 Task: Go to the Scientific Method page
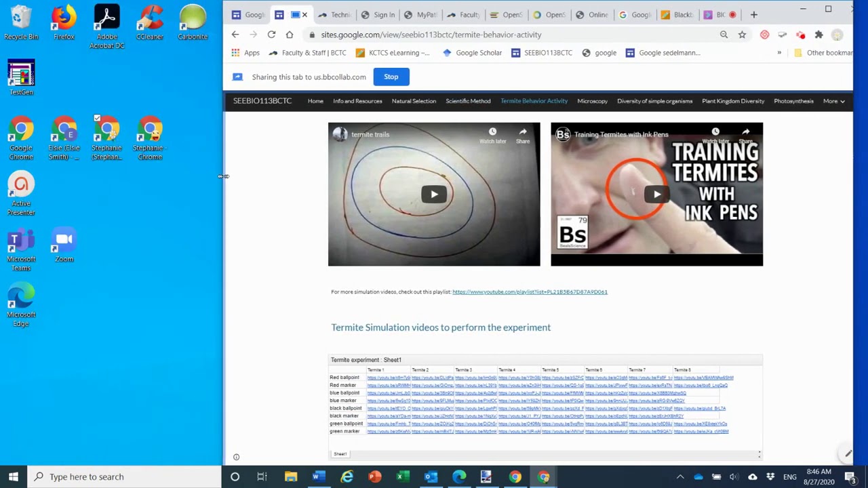pyautogui.click(x=468, y=101)
